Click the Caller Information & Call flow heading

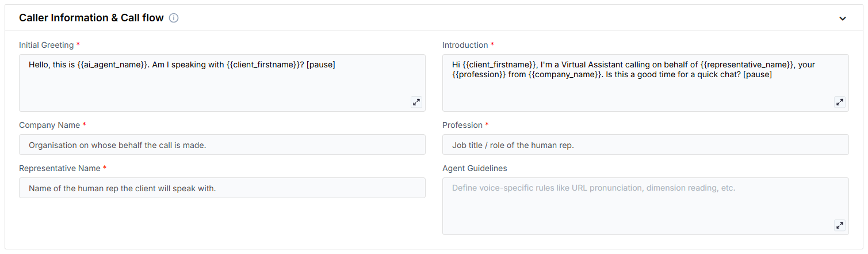tap(91, 18)
